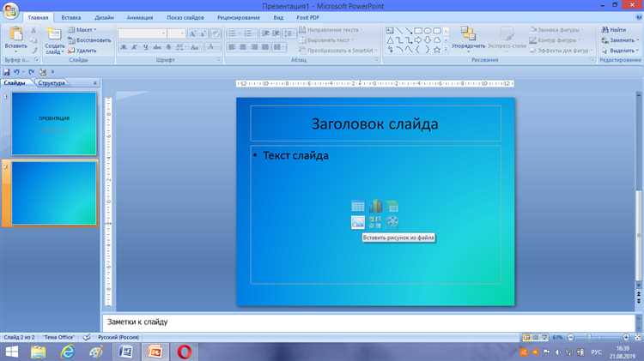Click the insert SmartArt icon in placeholder
This screenshot has width=644, height=361.
[x=392, y=206]
